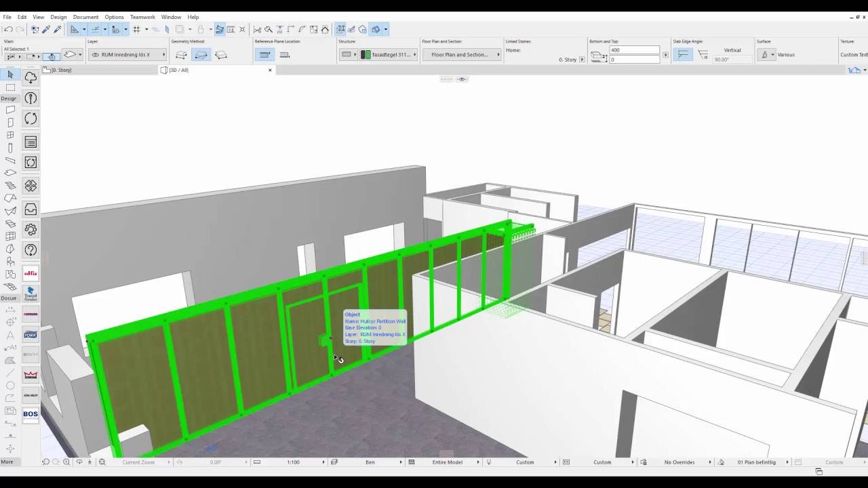868x488 pixels.
Task: Open the layer dropdown RUM Inredning lös X
Action: (127, 55)
